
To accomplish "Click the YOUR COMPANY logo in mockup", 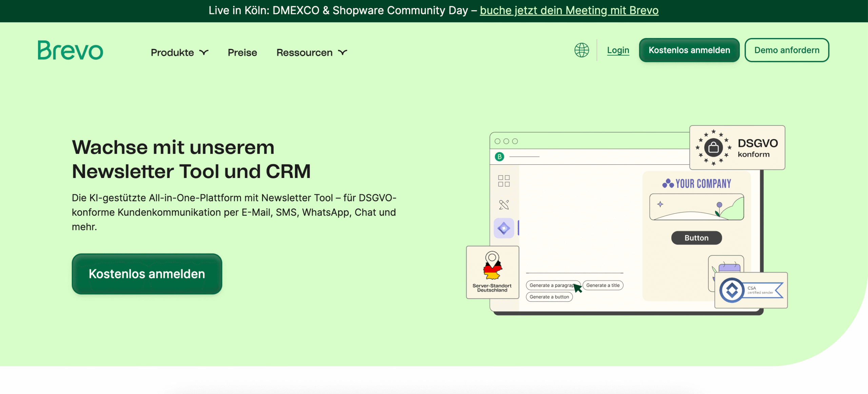I will point(697,183).
